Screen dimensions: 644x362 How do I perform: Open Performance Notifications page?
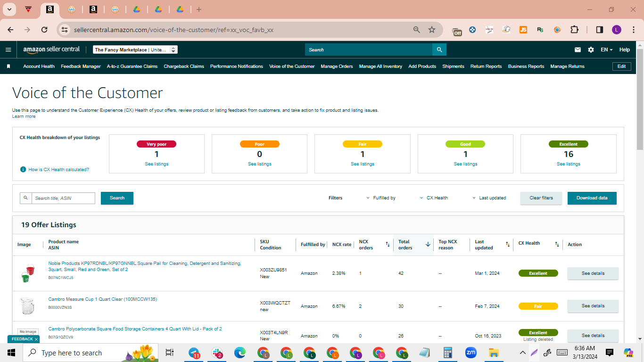[237, 66]
